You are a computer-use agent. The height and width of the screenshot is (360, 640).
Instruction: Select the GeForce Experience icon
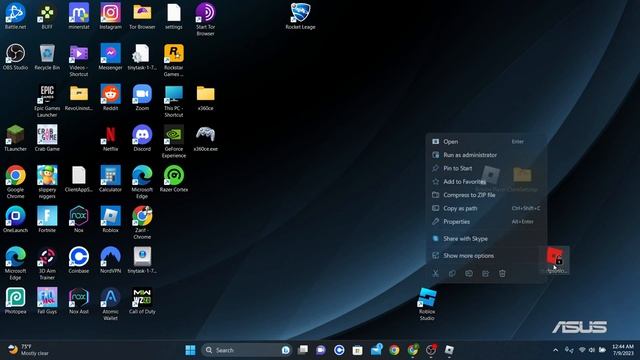174,142
